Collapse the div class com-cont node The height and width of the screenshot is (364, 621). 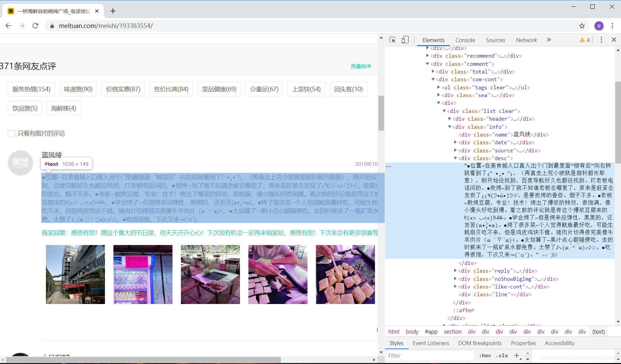[x=433, y=79]
